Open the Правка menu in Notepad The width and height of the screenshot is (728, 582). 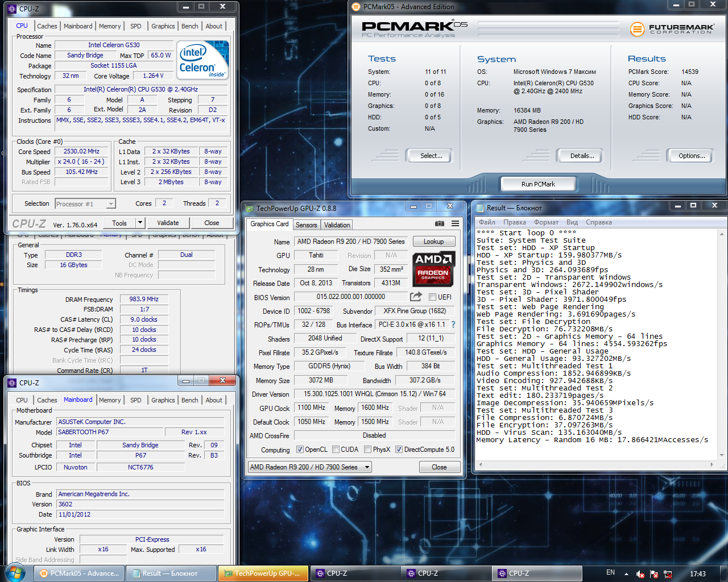[514, 222]
